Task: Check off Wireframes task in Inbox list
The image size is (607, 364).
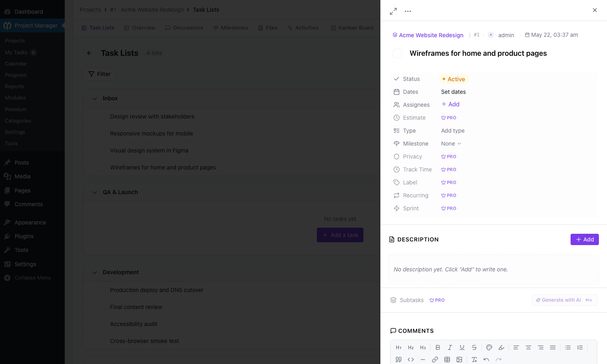Action: 103,167
